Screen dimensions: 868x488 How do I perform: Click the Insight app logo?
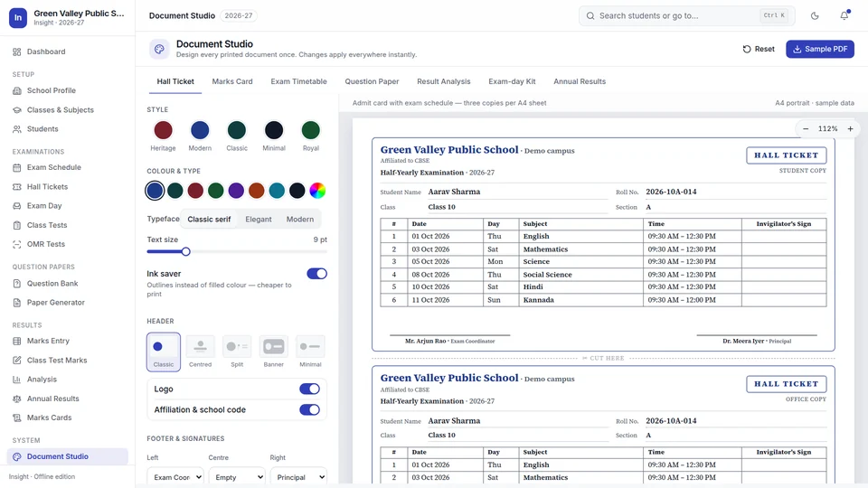pos(18,18)
